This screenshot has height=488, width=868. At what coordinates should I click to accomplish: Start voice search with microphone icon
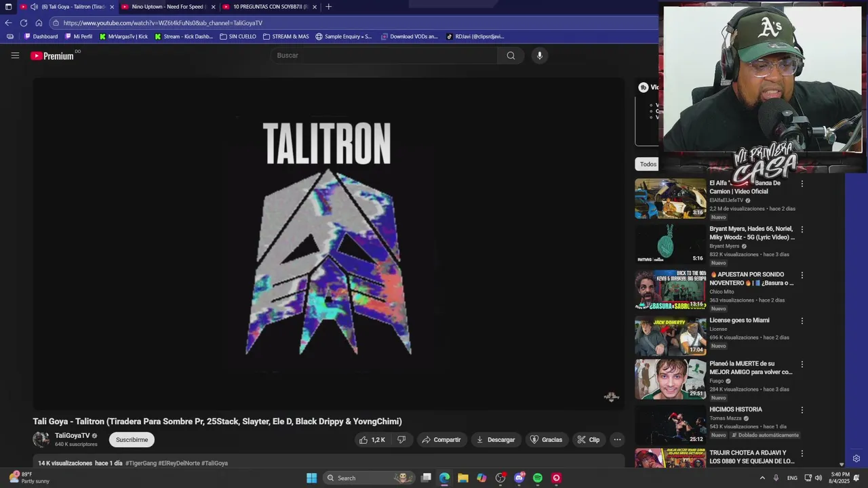pyautogui.click(x=540, y=56)
